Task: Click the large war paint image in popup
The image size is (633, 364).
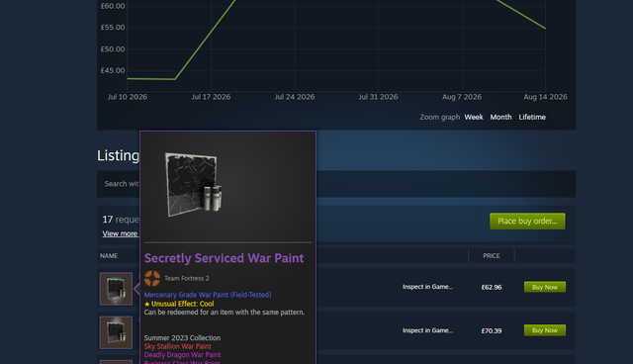Action: pos(194,184)
